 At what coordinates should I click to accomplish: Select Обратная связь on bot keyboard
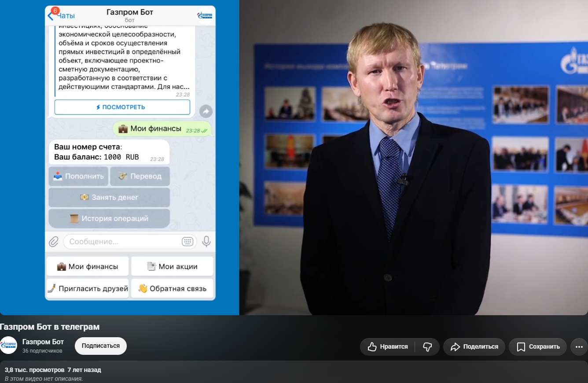172,289
